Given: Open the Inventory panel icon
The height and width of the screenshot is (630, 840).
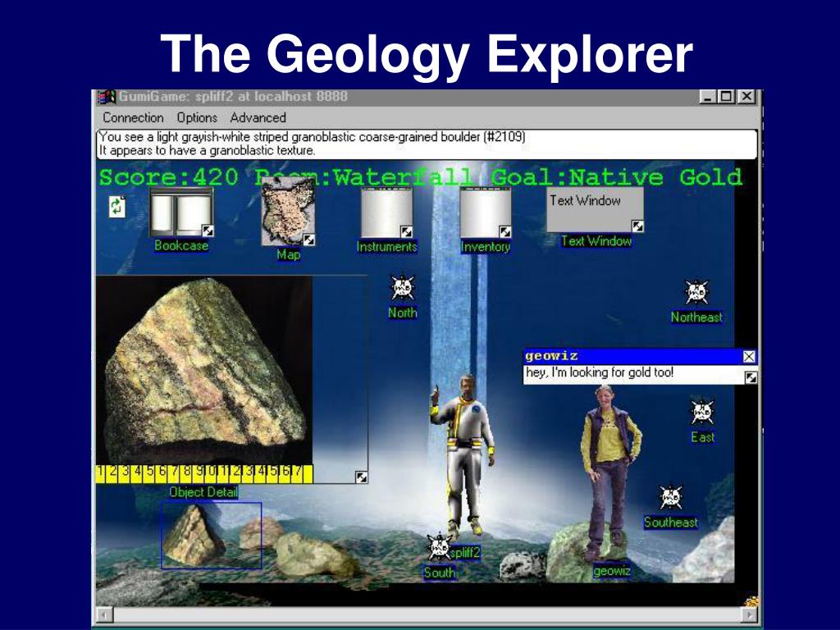Looking at the screenshot, I should pyautogui.click(x=486, y=212).
